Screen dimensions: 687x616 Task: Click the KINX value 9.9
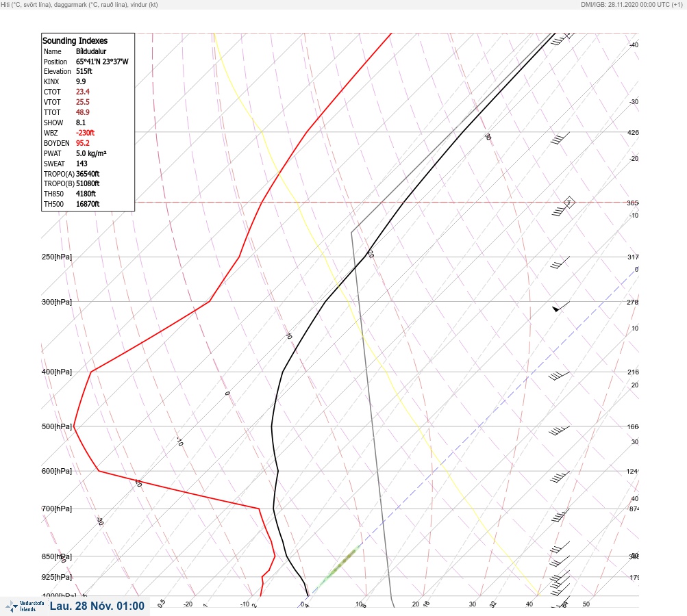pyautogui.click(x=81, y=81)
